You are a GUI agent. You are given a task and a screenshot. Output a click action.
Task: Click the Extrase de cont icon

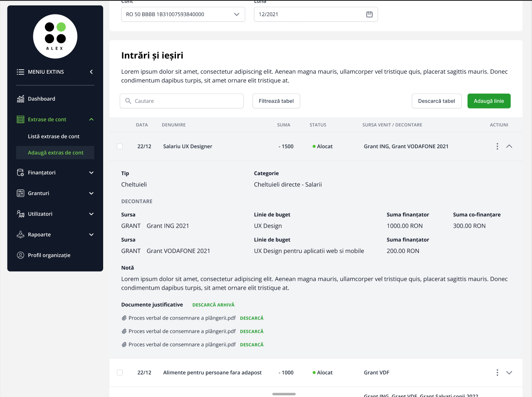click(x=20, y=119)
